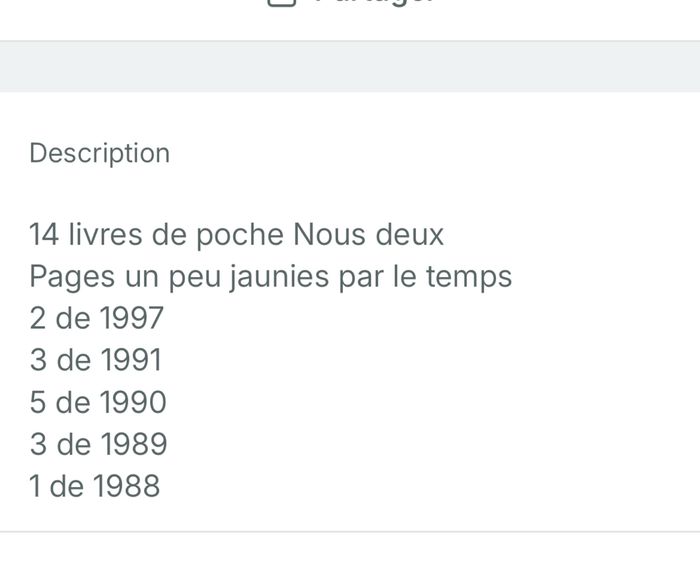
Task: Tap the "1 de 1988" line
Action: point(94,486)
